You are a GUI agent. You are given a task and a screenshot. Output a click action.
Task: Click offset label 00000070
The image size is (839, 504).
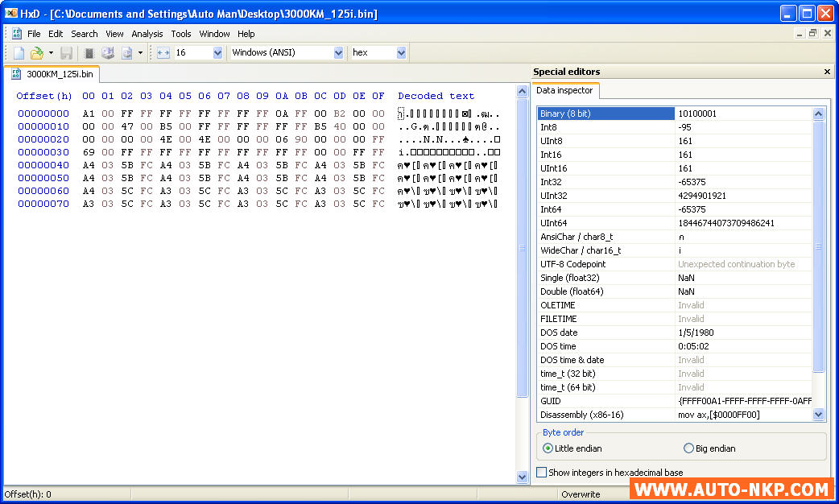pyautogui.click(x=43, y=204)
